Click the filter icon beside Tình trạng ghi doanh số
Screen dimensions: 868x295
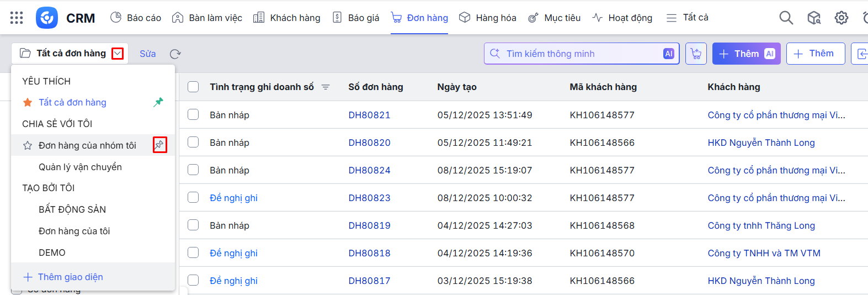326,87
